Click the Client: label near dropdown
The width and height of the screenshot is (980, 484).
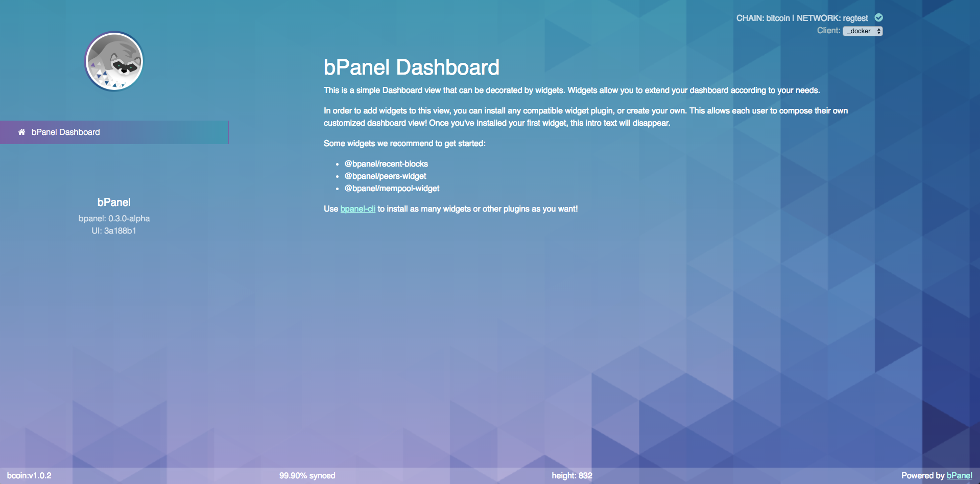point(828,31)
